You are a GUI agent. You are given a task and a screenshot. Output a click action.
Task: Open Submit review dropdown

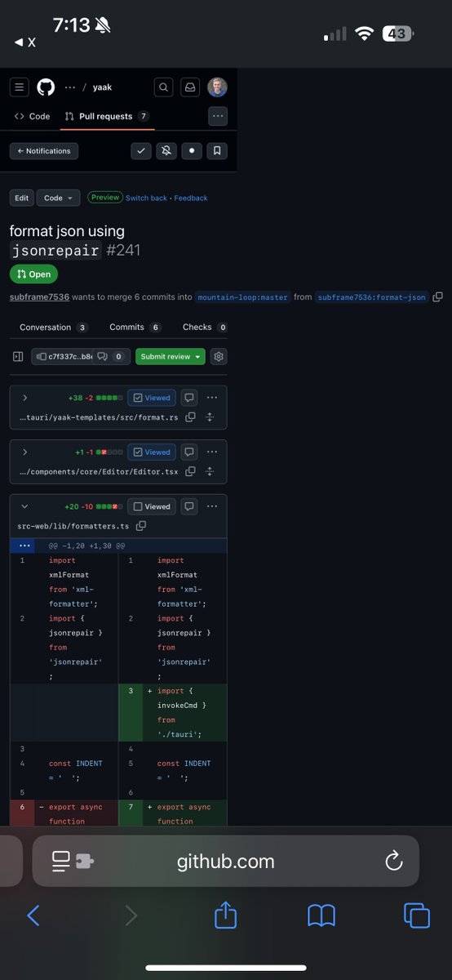[171, 357]
